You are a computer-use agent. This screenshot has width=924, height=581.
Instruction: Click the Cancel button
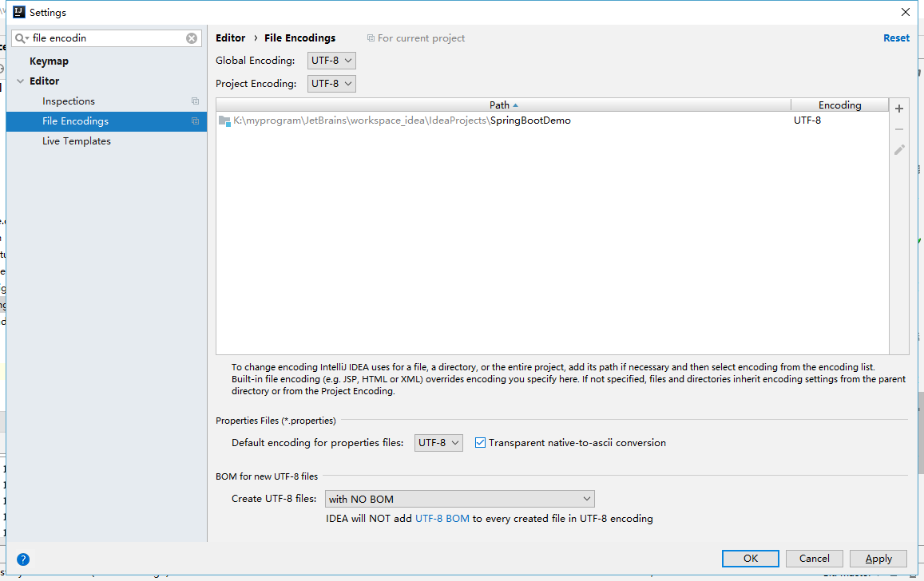815,559
